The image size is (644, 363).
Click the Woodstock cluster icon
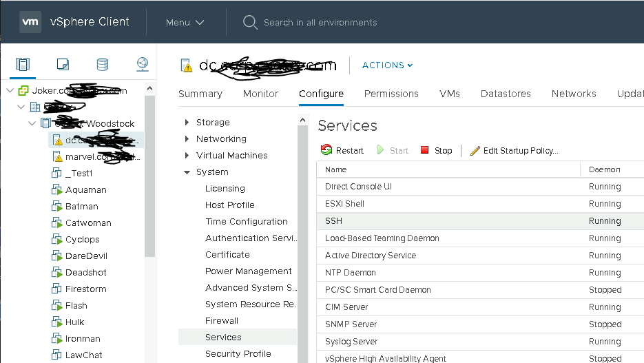[x=46, y=123]
